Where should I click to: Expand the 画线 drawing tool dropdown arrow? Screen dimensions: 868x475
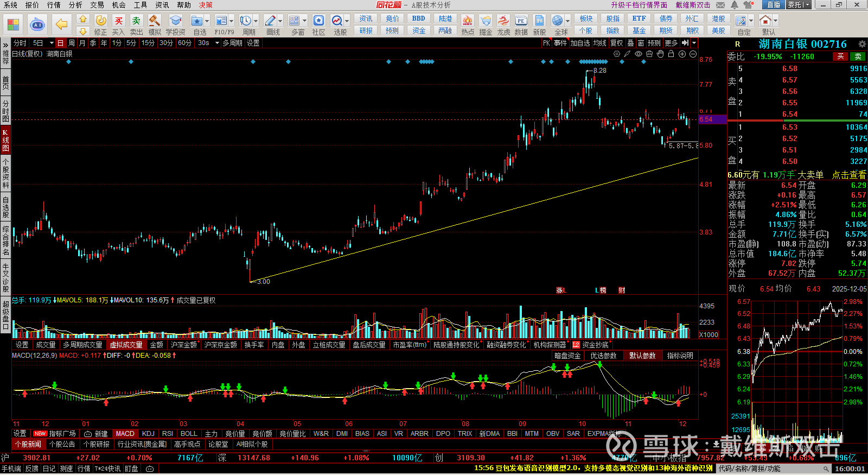tap(280, 21)
